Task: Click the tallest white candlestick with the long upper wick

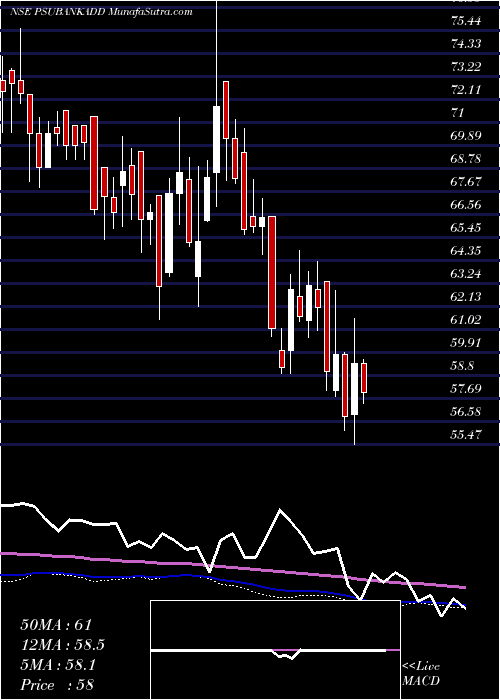Action: [217, 139]
